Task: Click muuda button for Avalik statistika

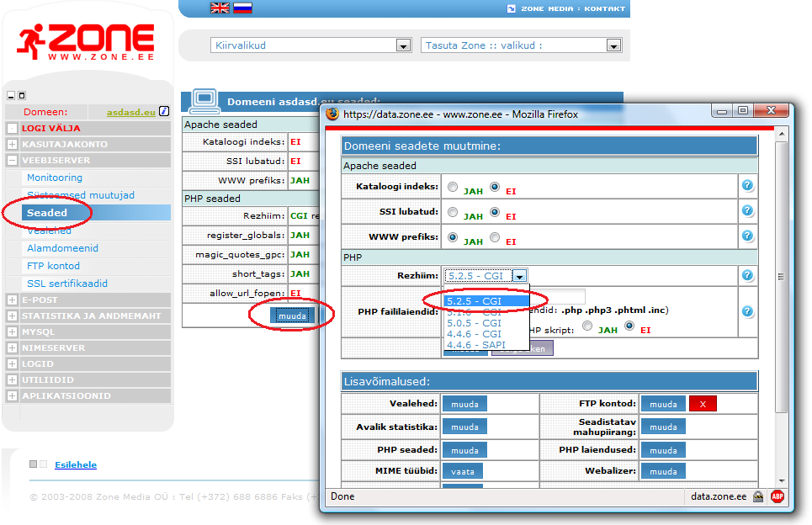Action: click(x=464, y=427)
